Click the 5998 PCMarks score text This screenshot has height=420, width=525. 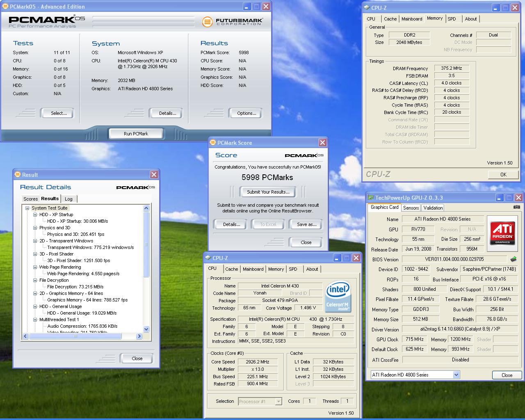point(267,177)
